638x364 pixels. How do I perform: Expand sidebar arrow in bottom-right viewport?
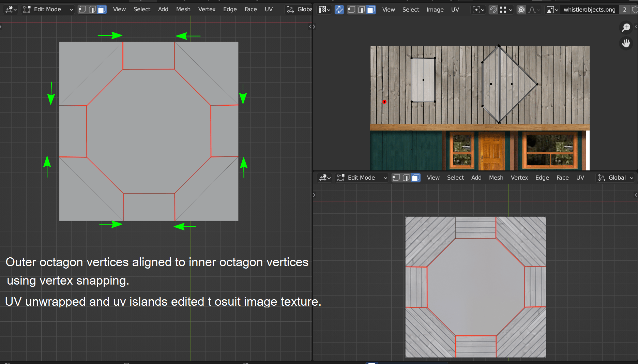pos(636,195)
